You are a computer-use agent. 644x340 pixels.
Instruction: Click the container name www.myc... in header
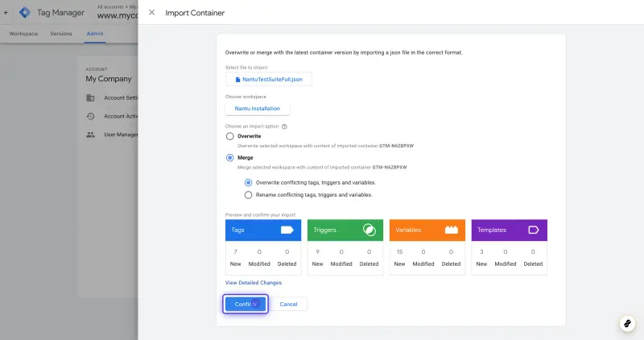pyautogui.click(x=118, y=16)
